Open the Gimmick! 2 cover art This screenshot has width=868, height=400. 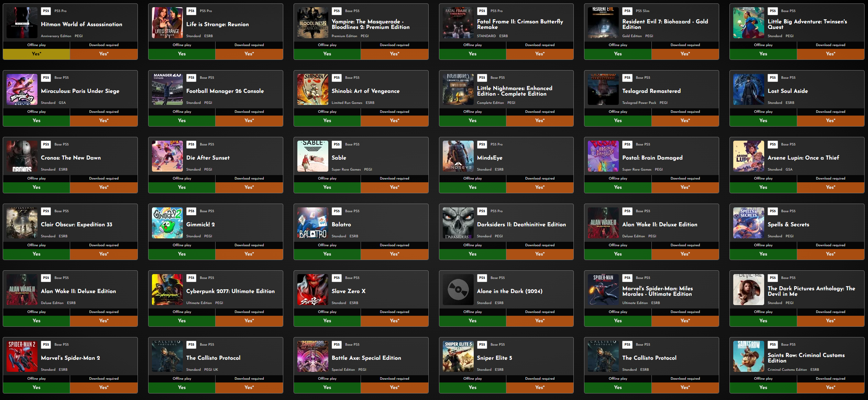click(x=167, y=223)
